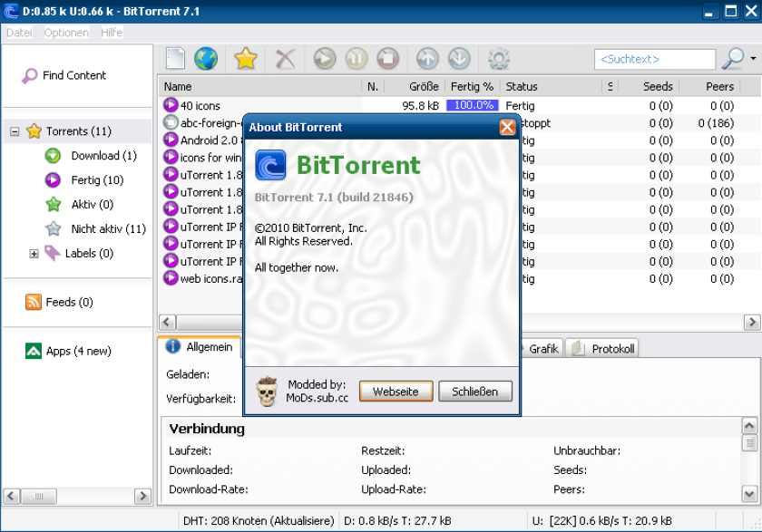This screenshot has width=762, height=532.
Task: Move torrent up in queue arrow icon
Action: [427, 59]
